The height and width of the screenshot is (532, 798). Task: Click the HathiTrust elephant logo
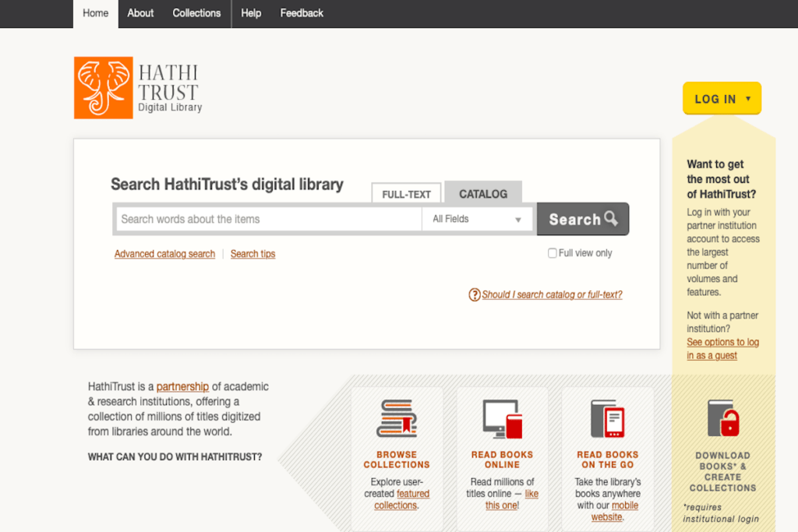104,88
